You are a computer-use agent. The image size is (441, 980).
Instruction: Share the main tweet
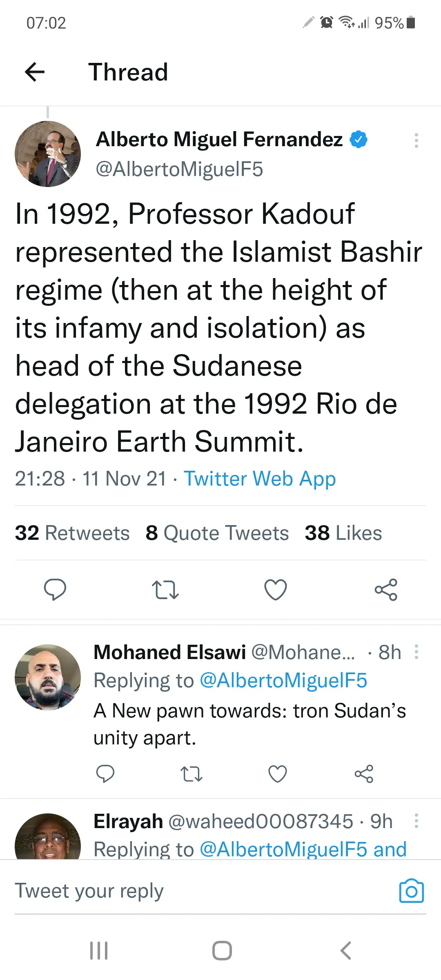386,590
